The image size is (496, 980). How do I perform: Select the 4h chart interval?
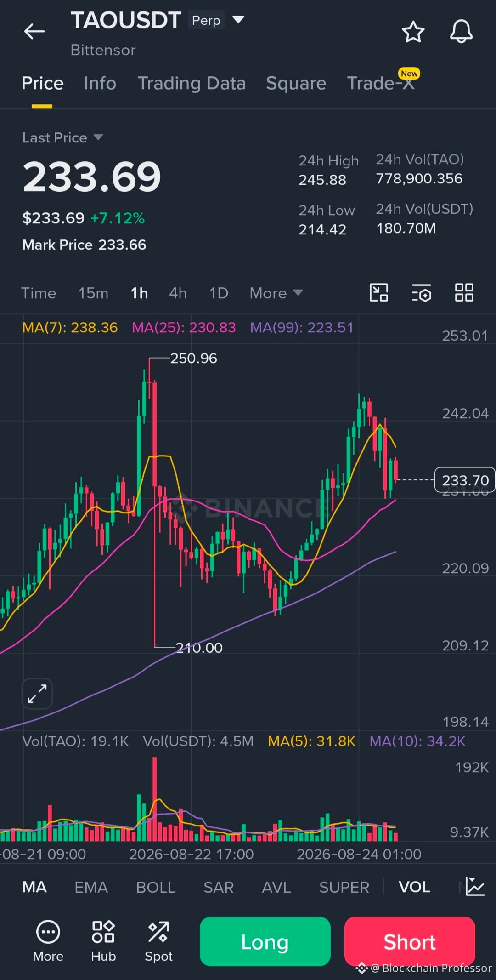click(178, 293)
